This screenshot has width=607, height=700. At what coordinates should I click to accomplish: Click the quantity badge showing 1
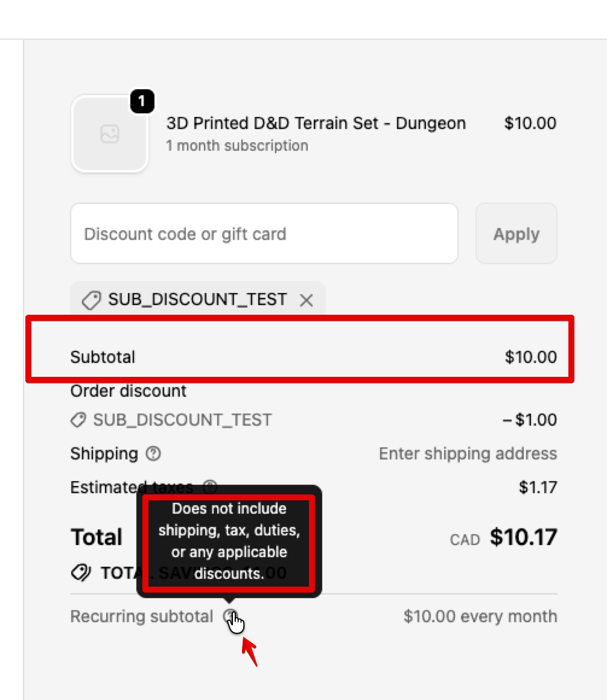[142, 102]
